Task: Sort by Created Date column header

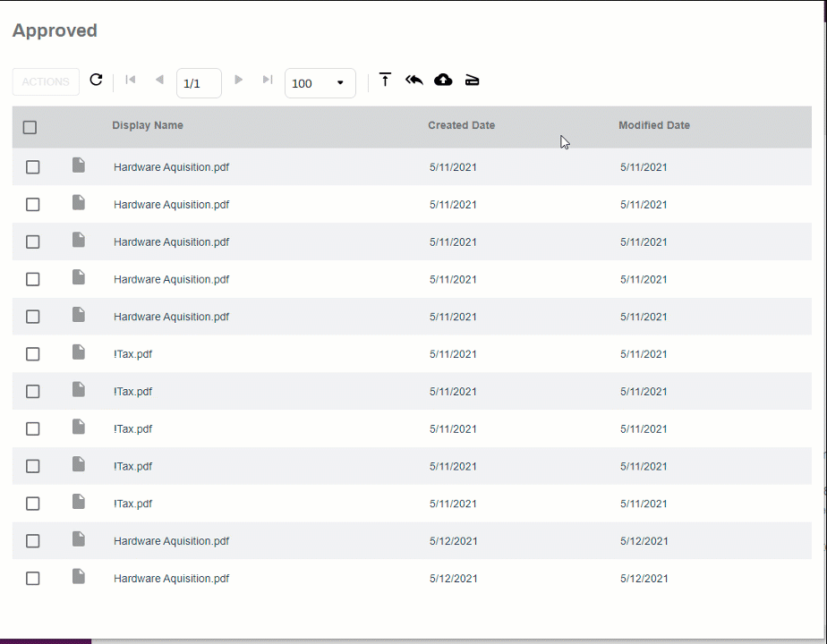Action: pyautogui.click(x=462, y=125)
